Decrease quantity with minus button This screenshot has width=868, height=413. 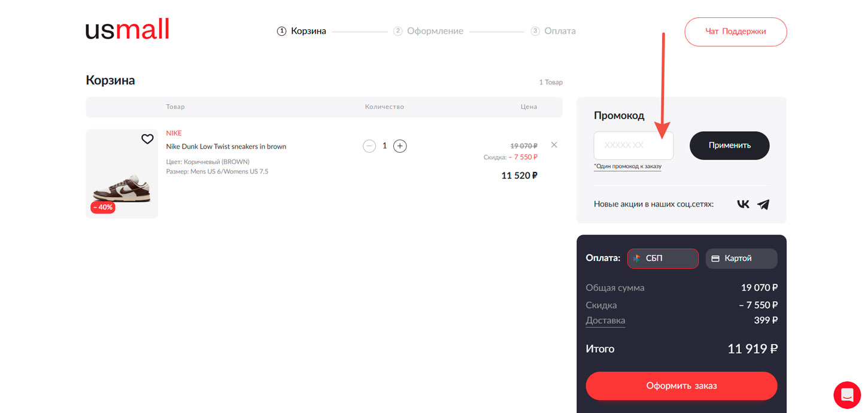[369, 145]
